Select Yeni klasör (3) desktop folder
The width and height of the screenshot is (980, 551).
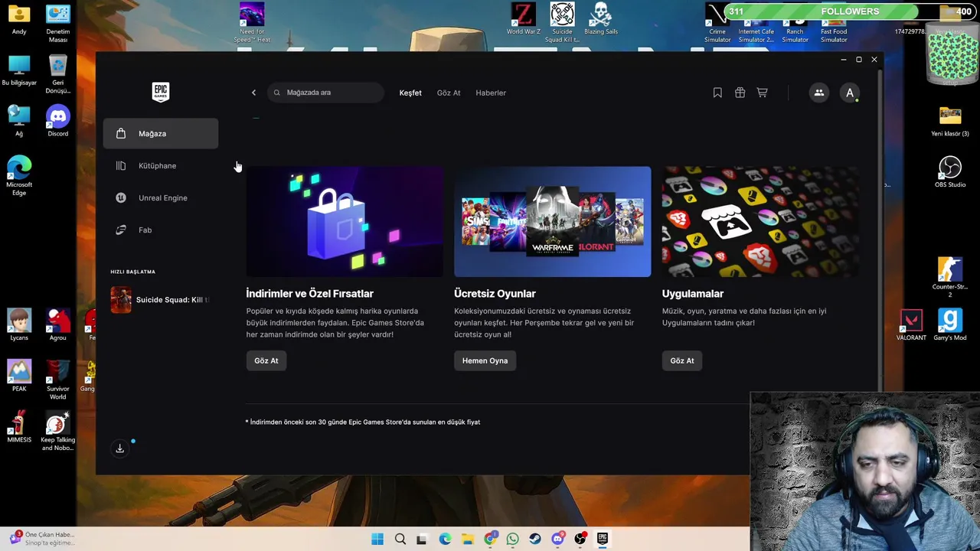tap(950, 121)
